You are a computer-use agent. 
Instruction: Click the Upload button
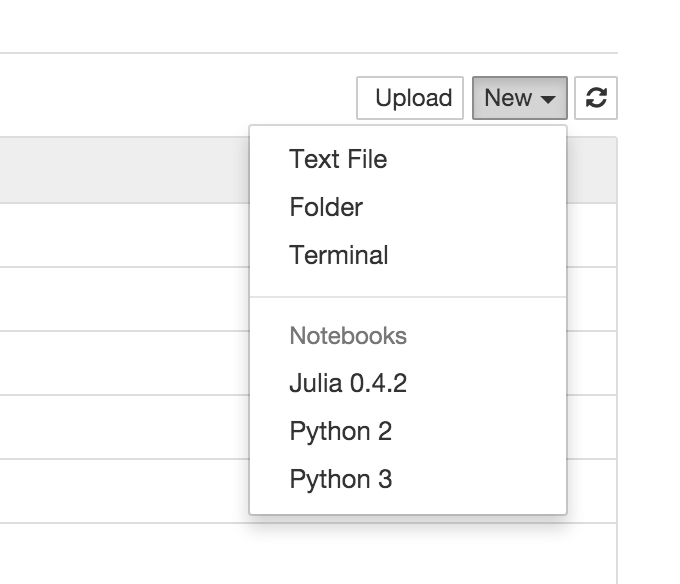[410, 98]
